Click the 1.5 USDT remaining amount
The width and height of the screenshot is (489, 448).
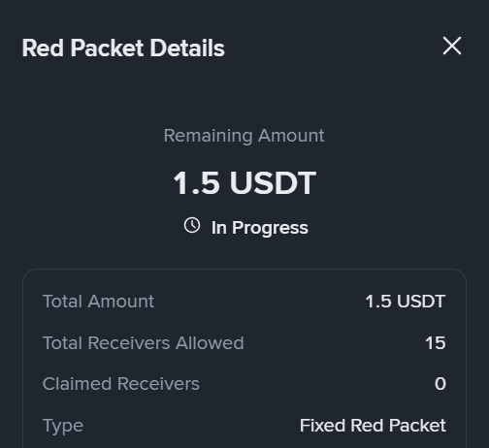(x=244, y=183)
